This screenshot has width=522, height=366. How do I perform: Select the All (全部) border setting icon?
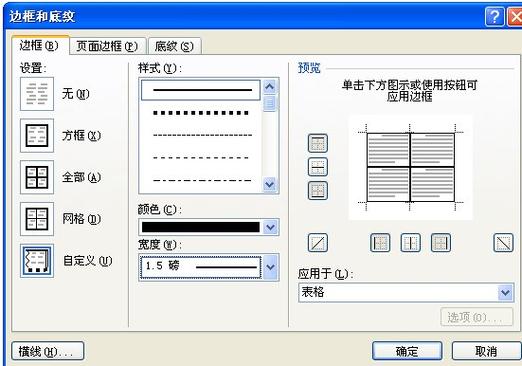[37, 177]
